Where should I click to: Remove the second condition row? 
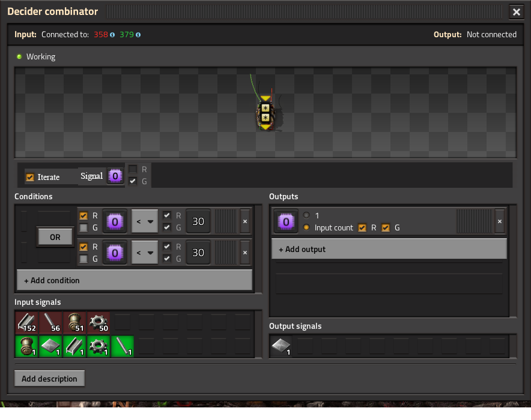click(245, 253)
